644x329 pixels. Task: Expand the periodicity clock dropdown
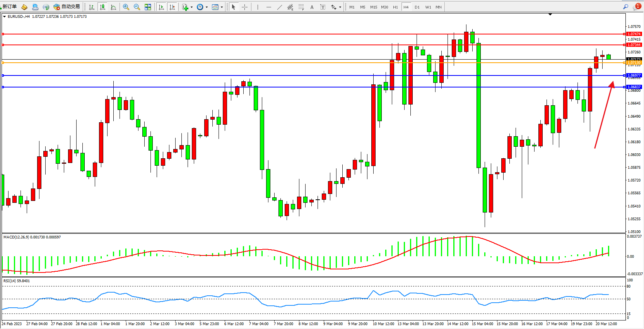coord(207,7)
